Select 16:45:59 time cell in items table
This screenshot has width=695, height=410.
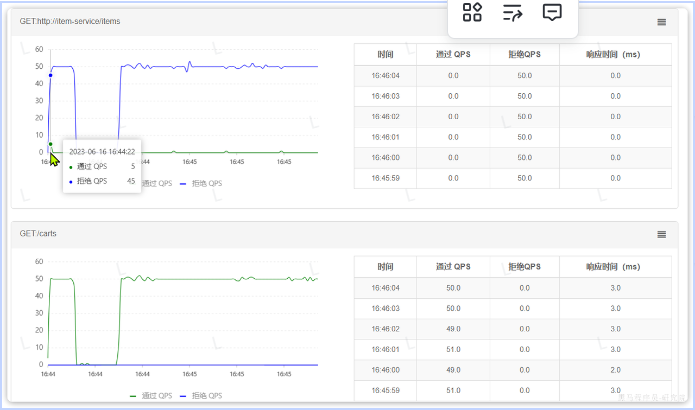coord(385,178)
